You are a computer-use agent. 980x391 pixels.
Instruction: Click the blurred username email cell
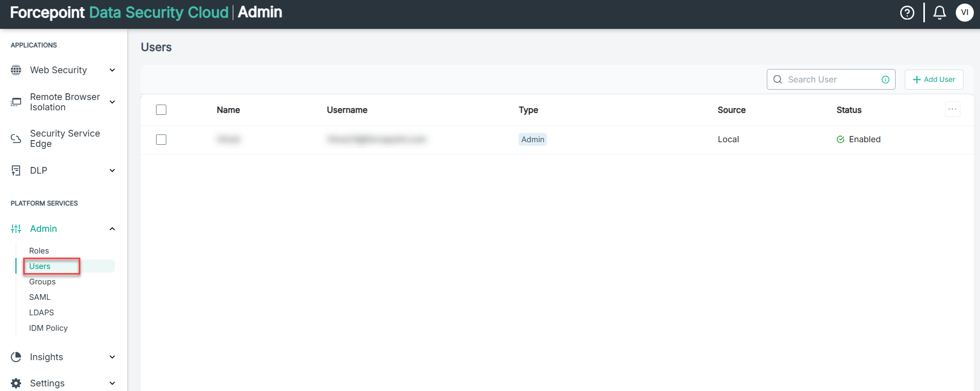click(376, 139)
